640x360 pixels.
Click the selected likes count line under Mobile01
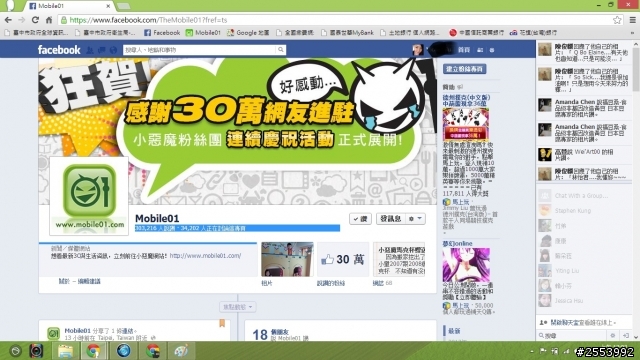click(x=237, y=228)
